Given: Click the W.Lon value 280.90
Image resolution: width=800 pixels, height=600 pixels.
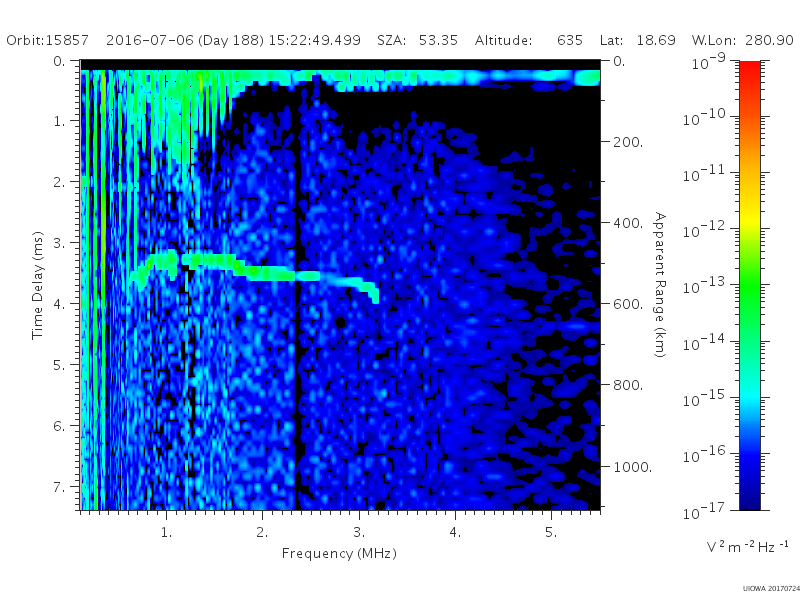Looking at the screenshot, I should click(x=769, y=40).
